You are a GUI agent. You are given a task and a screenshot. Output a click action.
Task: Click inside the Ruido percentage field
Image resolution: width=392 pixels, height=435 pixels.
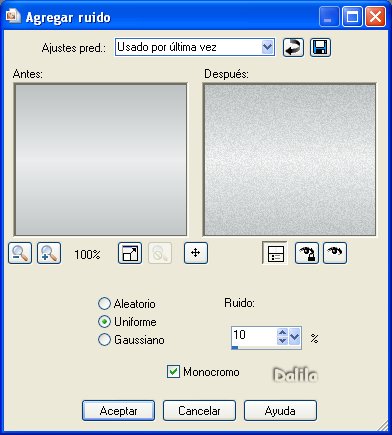pos(254,336)
